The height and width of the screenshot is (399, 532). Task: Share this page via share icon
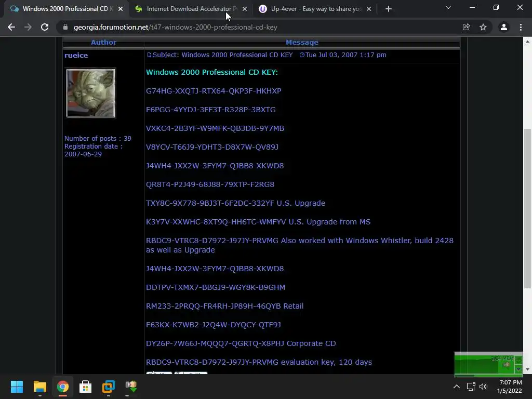(x=466, y=27)
